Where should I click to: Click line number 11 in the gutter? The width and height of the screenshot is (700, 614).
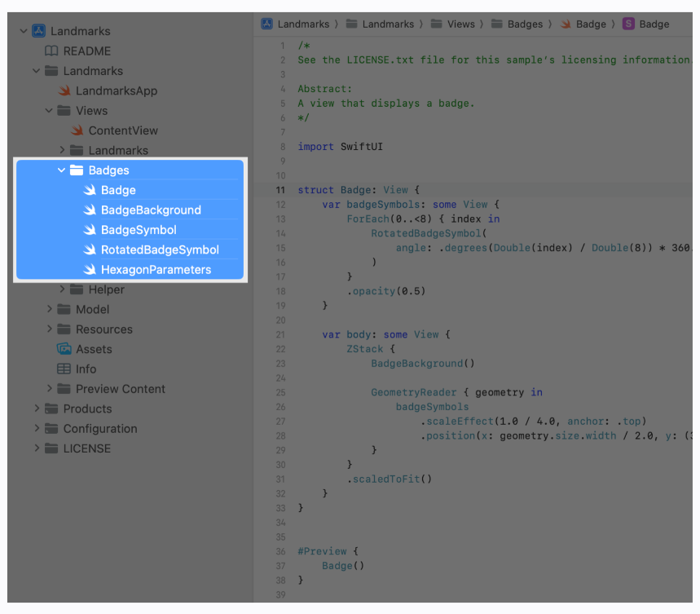tap(280, 190)
